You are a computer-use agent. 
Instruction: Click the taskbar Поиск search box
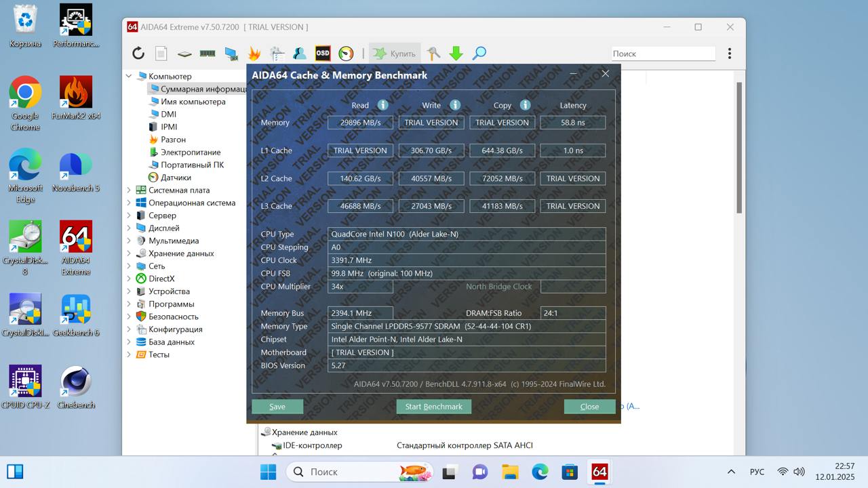point(360,472)
